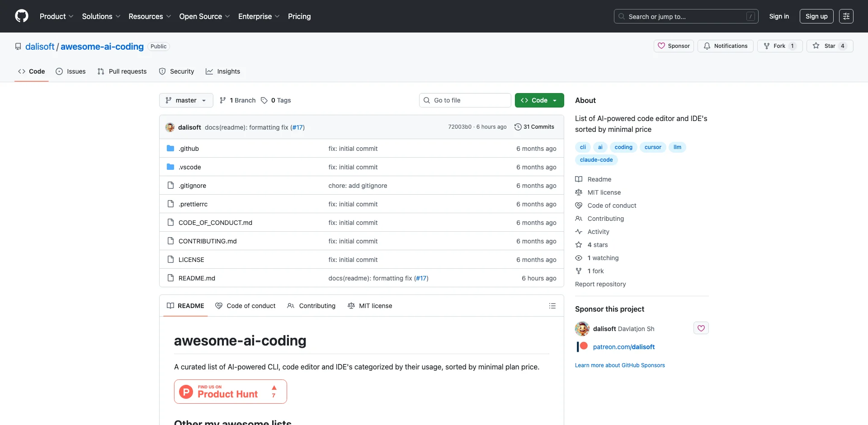Switch to the Issues tab
868x425 pixels.
(x=71, y=71)
